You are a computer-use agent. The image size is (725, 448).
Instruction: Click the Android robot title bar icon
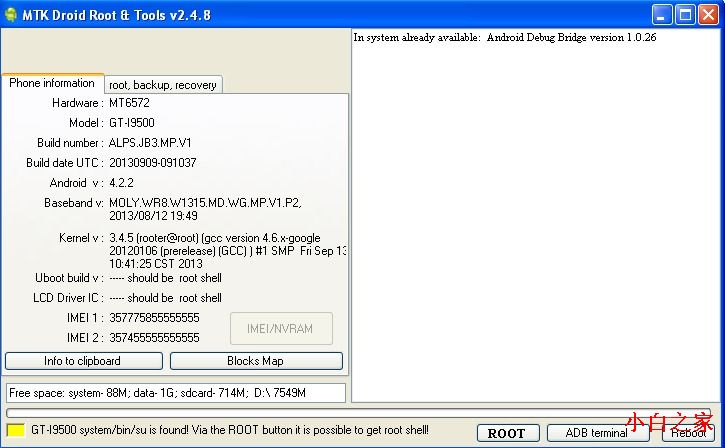(x=11, y=14)
